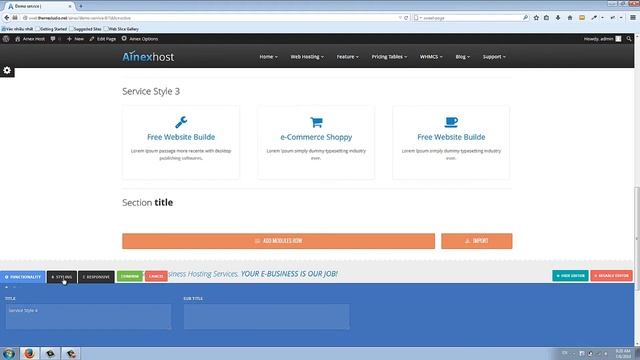Click the bookmark star icon
Viewport: 640px width, 360px height.
[536, 18]
